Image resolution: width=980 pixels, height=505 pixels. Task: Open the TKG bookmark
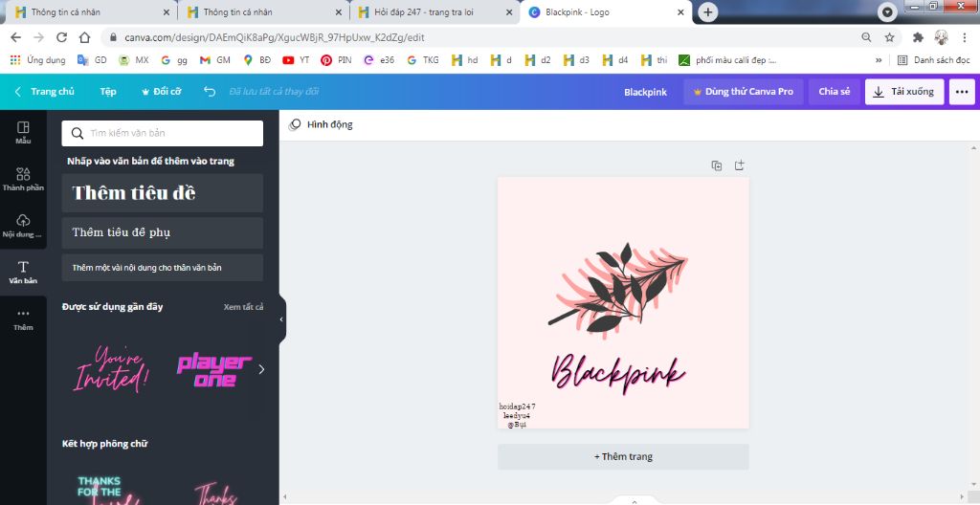tap(423, 60)
